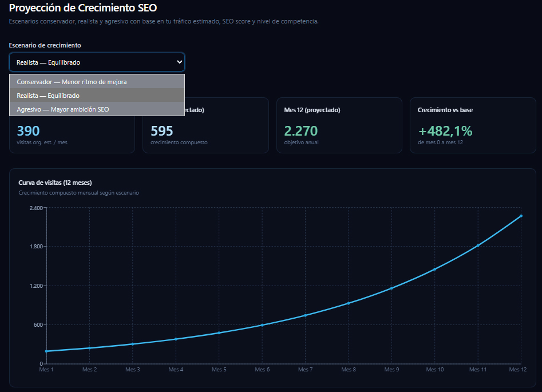Click the Mes 8 axis label
This screenshot has height=392, width=542.
pos(349,370)
